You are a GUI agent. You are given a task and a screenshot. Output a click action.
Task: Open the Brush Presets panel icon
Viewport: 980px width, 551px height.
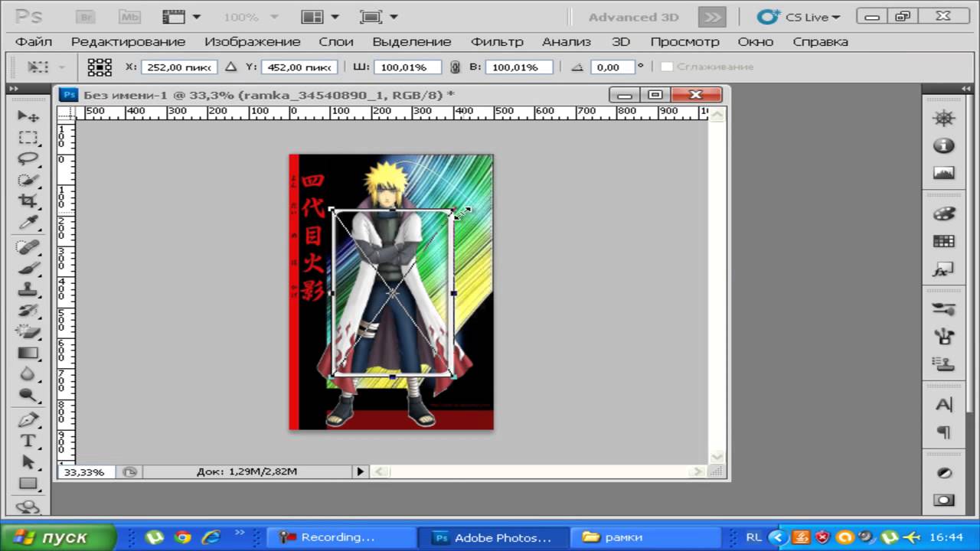point(943,336)
